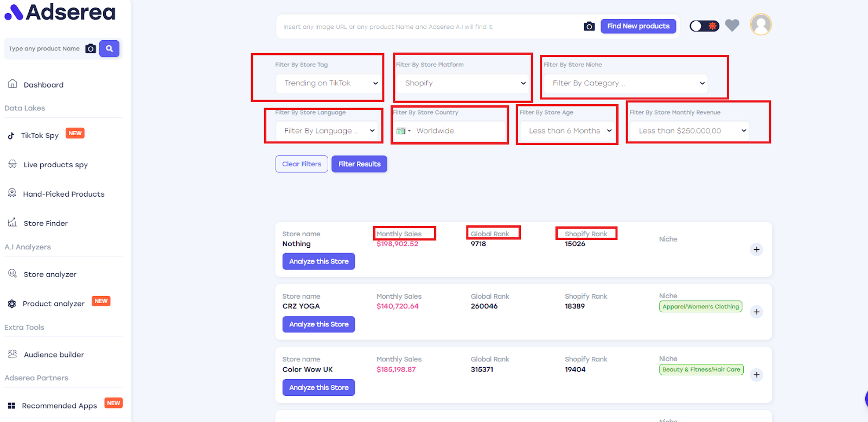868x422 pixels.
Task: Open the Recommended Apps menu item
Action: pyautogui.click(x=59, y=406)
